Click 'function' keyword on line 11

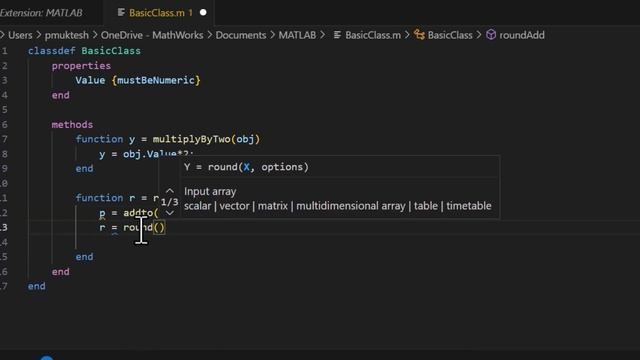pyautogui.click(x=99, y=198)
